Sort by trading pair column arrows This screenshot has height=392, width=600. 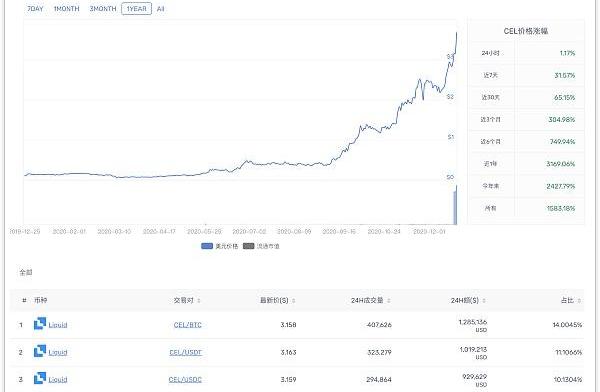199,301
